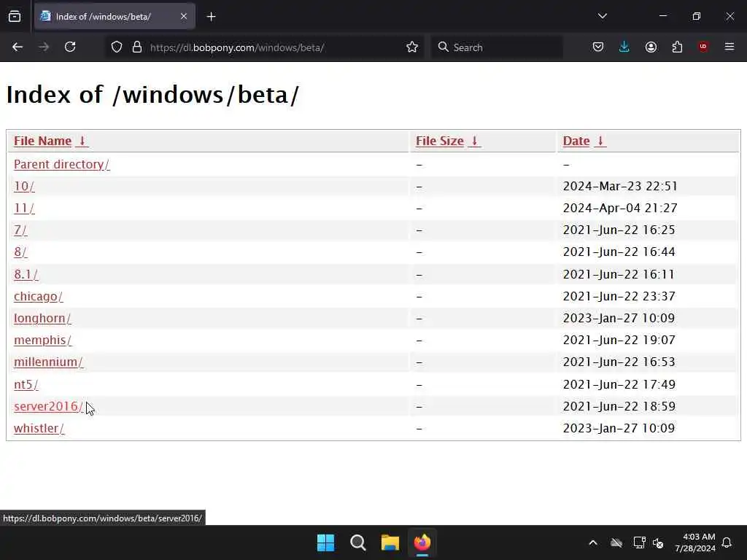This screenshot has height=560, width=747.
Task: Click the Search box in toolbar
Action: 497,47
